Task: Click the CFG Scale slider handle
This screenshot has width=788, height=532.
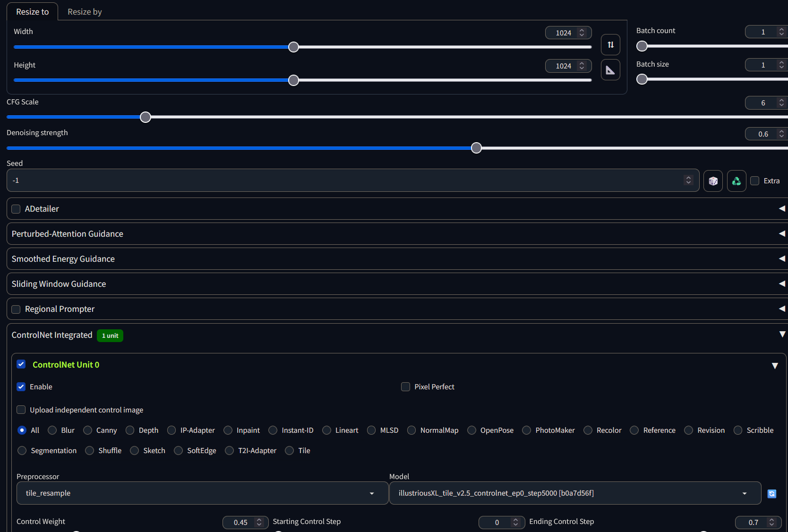Action: tap(146, 117)
